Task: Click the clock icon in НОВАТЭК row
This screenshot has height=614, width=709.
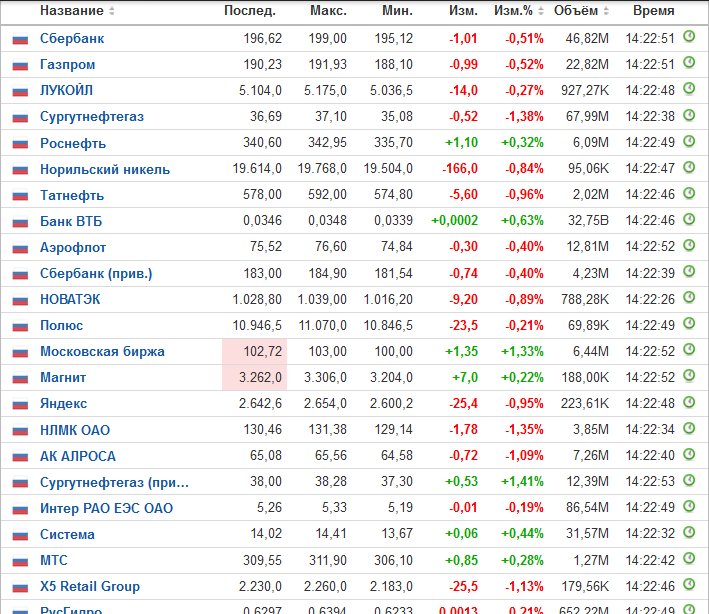Action: pyautogui.click(x=689, y=298)
